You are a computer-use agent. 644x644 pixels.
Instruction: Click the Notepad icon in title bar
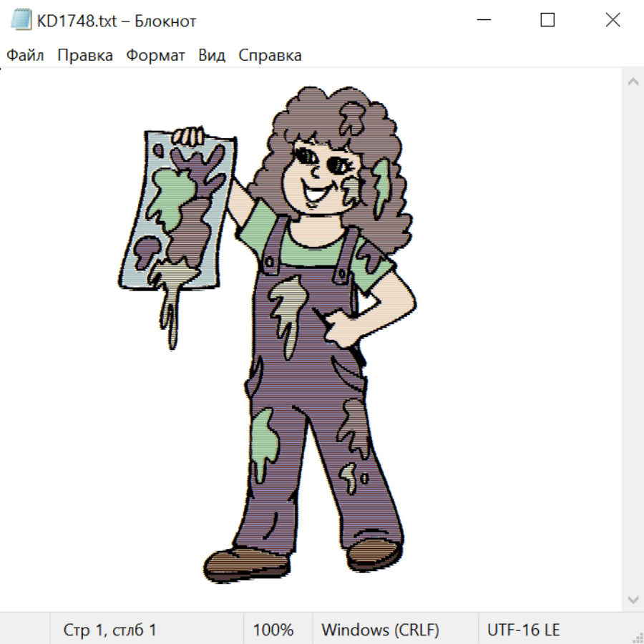pos(20,21)
